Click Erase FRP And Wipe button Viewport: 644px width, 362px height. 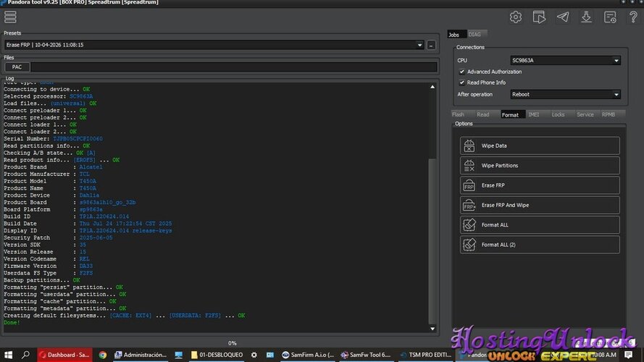click(x=540, y=205)
